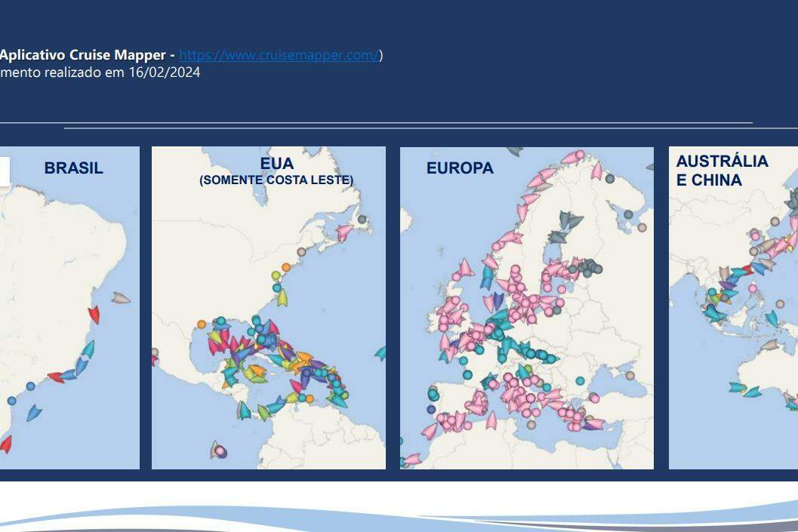Select the Austrália e China map image

[733, 308]
